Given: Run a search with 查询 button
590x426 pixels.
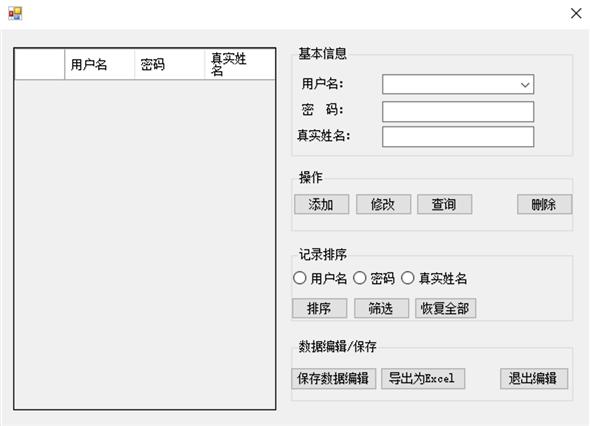Looking at the screenshot, I should coord(444,204).
